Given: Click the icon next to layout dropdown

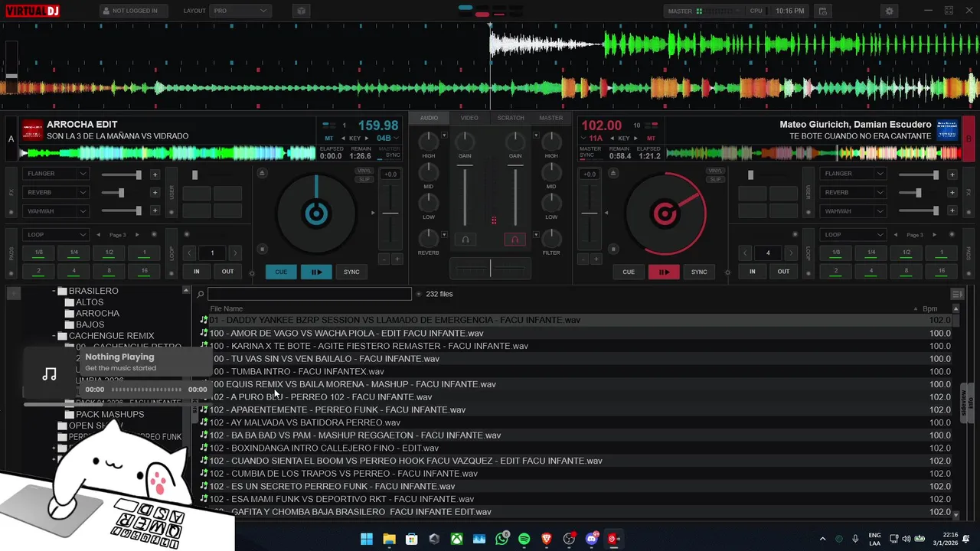Looking at the screenshot, I should pos(300,11).
